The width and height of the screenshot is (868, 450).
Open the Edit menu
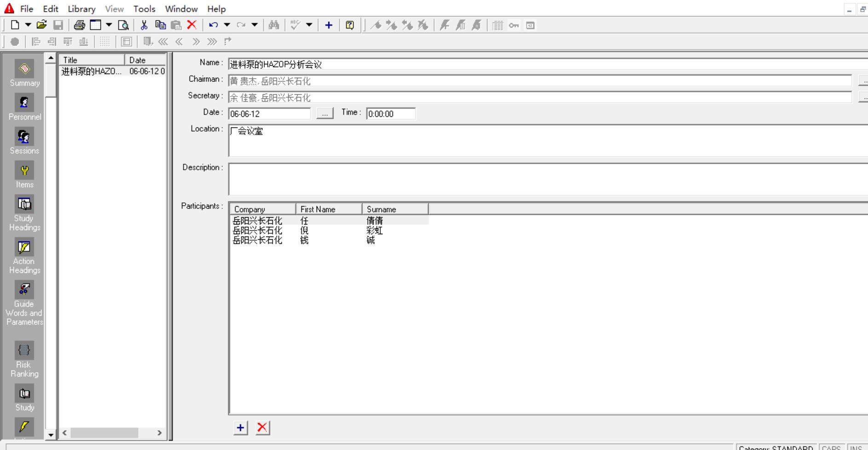(51, 9)
